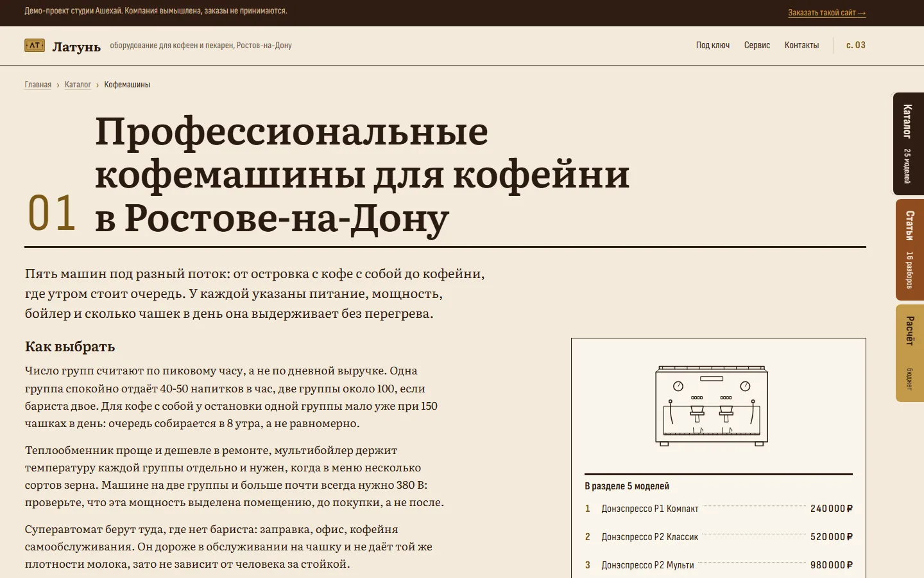The height and width of the screenshot is (578, 924).
Task: Click the В разделе 5 моделей label
Action: click(627, 486)
